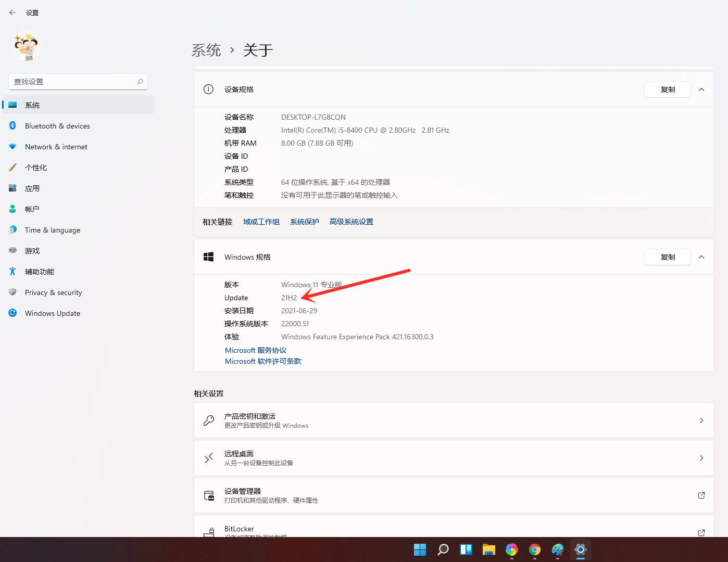Viewport: 728px width, 562px height.
Task: Open 游戏 (Gaming) settings
Action: (x=32, y=250)
